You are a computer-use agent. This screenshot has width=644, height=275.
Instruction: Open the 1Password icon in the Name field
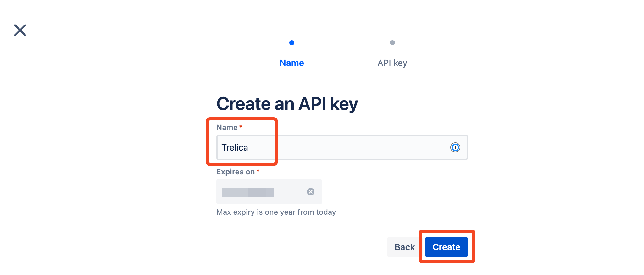(x=455, y=147)
